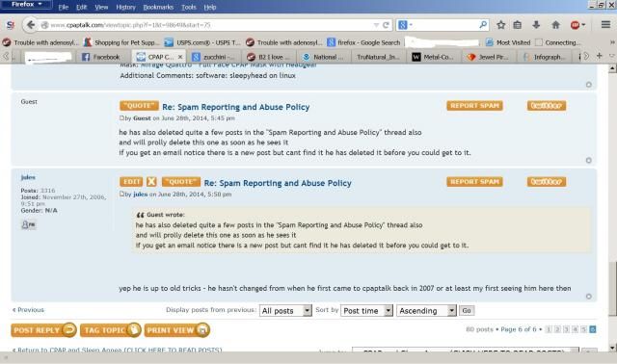Go to the home page icon
This screenshot has width=617, height=364.
[555, 25]
